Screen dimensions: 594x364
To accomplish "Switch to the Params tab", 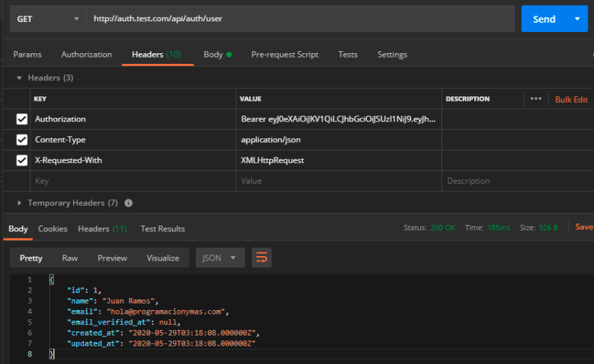I will click(27, 55).
